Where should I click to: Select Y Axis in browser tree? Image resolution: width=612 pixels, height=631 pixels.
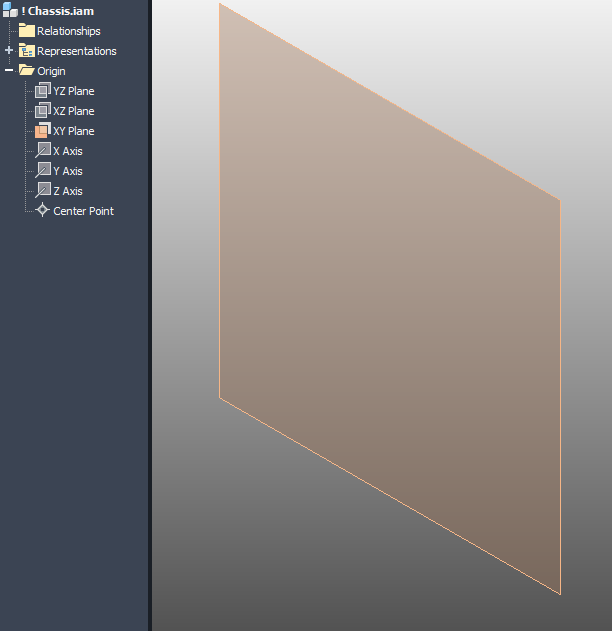coord(68,171)
